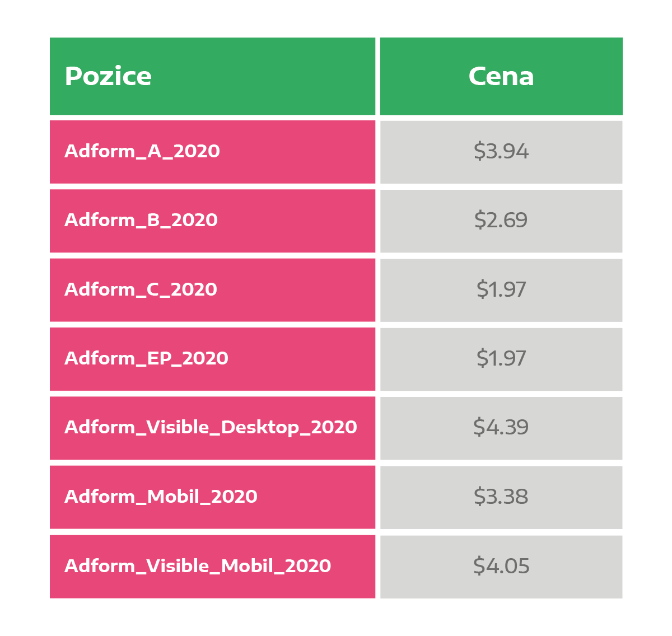Click the word Pozice in header
The image size is (672, 636).
tap(108, 76)
